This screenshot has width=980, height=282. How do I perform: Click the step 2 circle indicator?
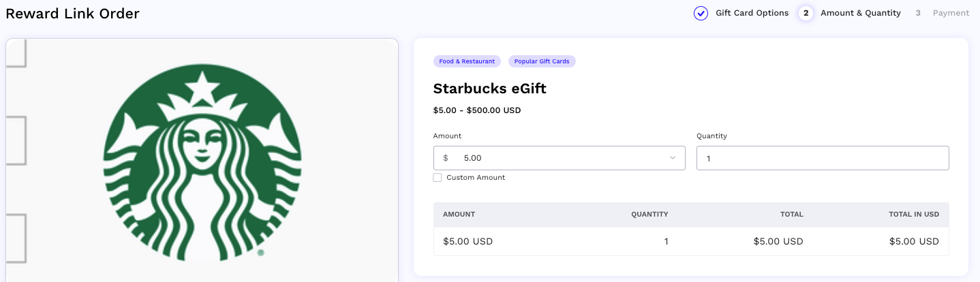(x=806, y=13)
